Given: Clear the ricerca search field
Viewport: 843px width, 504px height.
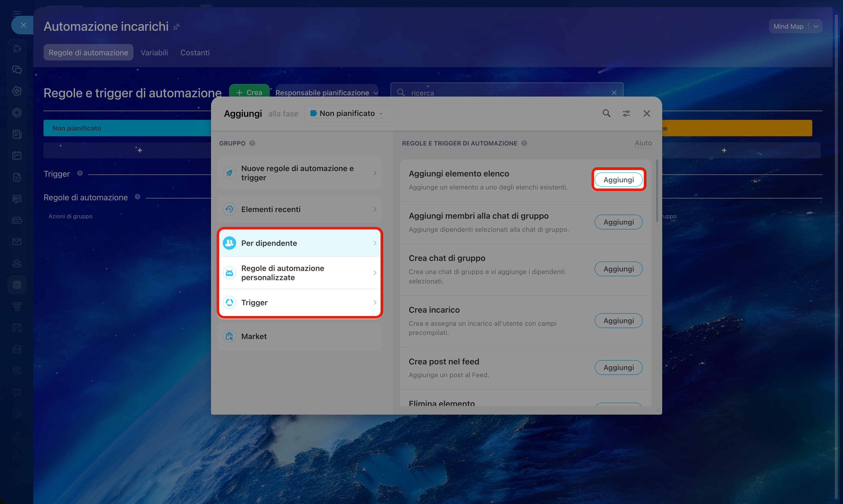Looking at the screenshot, I should tap(614, 93).
